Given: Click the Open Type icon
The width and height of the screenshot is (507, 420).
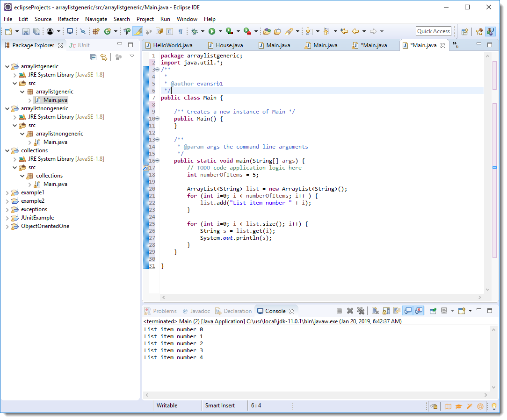Looking at the screenshot, I should click(x=267, y=31).
